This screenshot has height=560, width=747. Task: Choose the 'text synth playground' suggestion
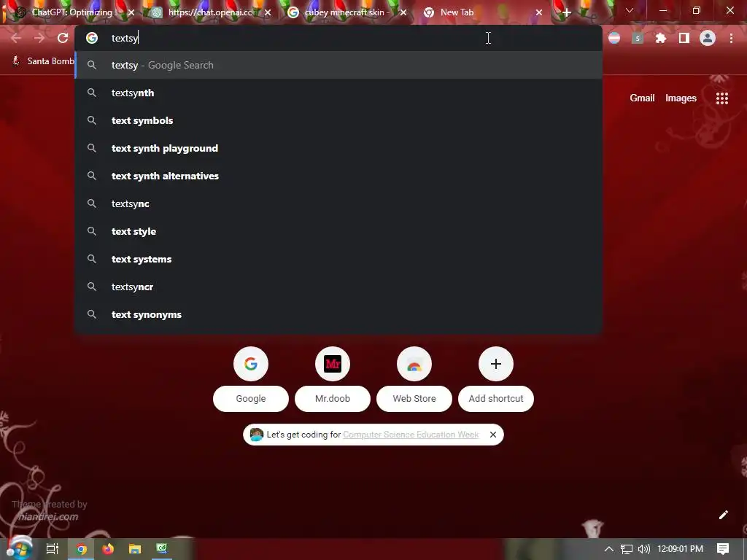pos(338,148)
